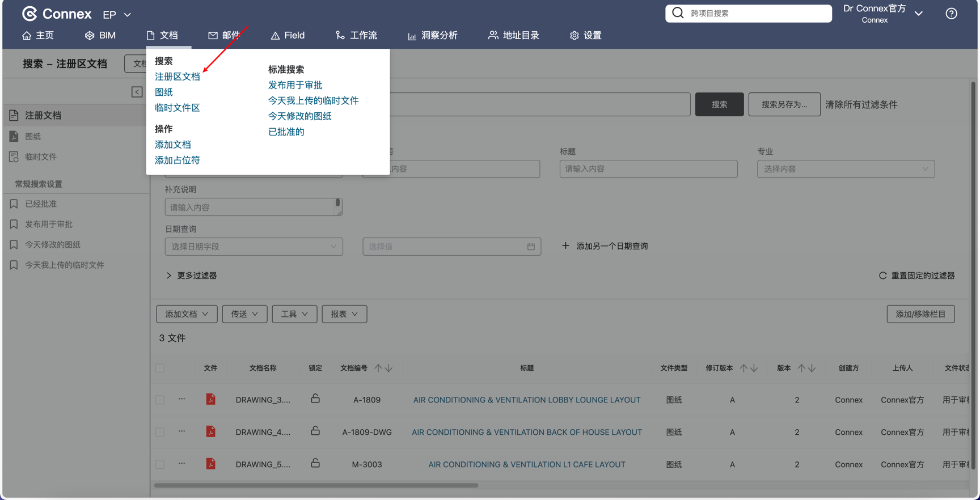Image resolution: width=980 pixels, height=500 pixels.
Task: Select the checkbox for DRAWING_5 row
Action: pyautogui.click(x=160, y=464)
